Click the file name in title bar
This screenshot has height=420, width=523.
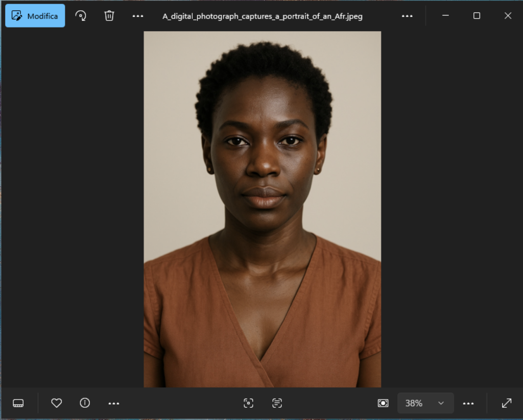point(263,16)
